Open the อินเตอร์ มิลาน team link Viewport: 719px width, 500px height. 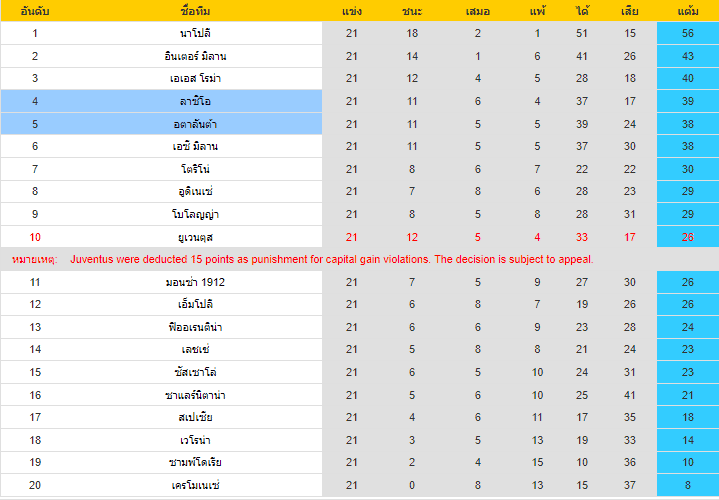click(195, 56)
